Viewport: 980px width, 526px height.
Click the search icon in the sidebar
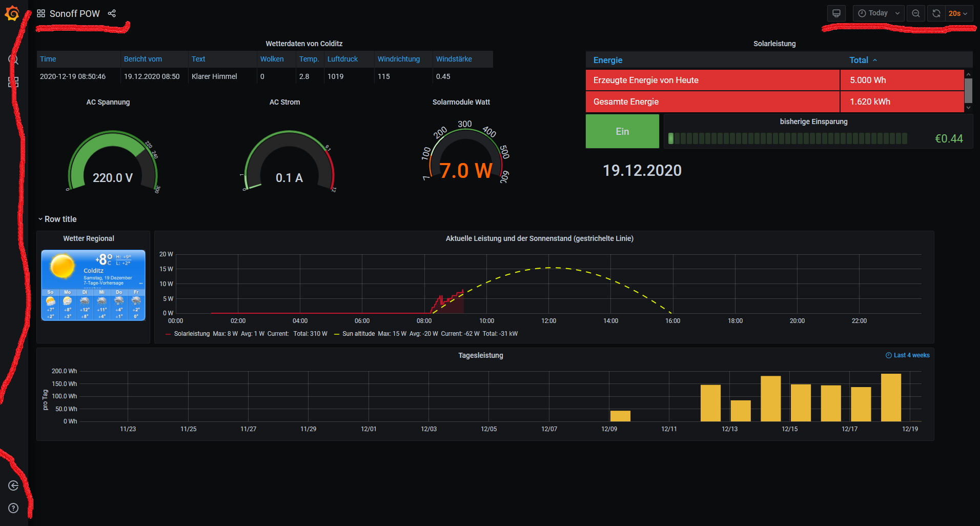tap(13, 59)
